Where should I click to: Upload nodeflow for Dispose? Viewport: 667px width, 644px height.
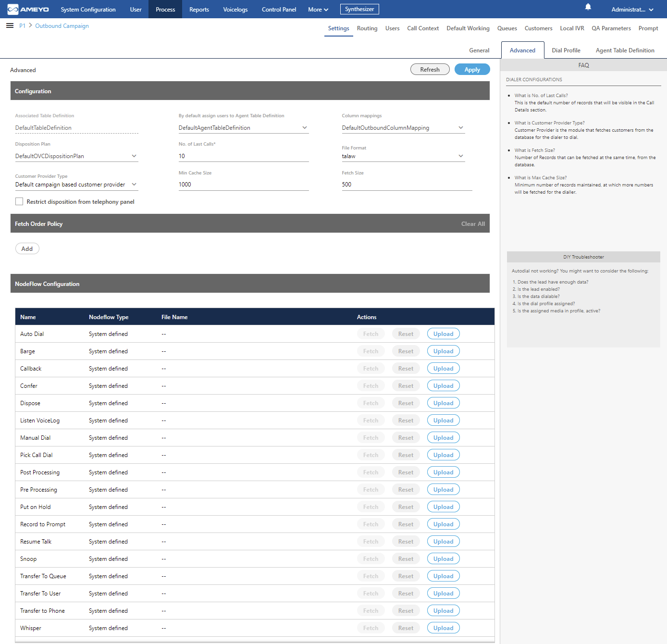(443, 403)
